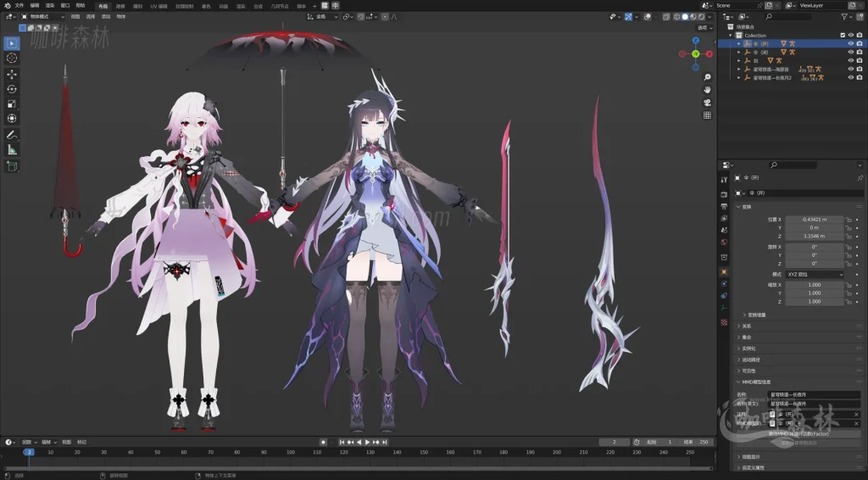Open the 窗口 menu
Screen dimensions: 868x480
coord(64,6)
